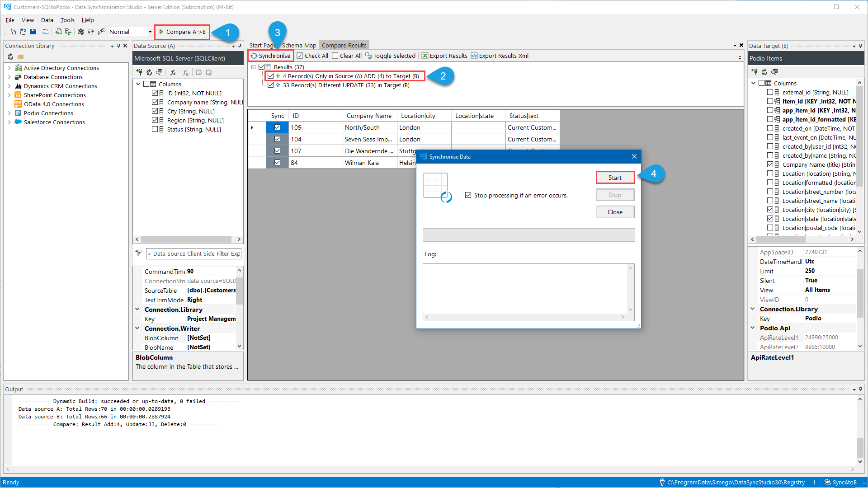Expand Salesforce Connections node
868x488 pixels.
pyautogui.click(x=9, y=122)
